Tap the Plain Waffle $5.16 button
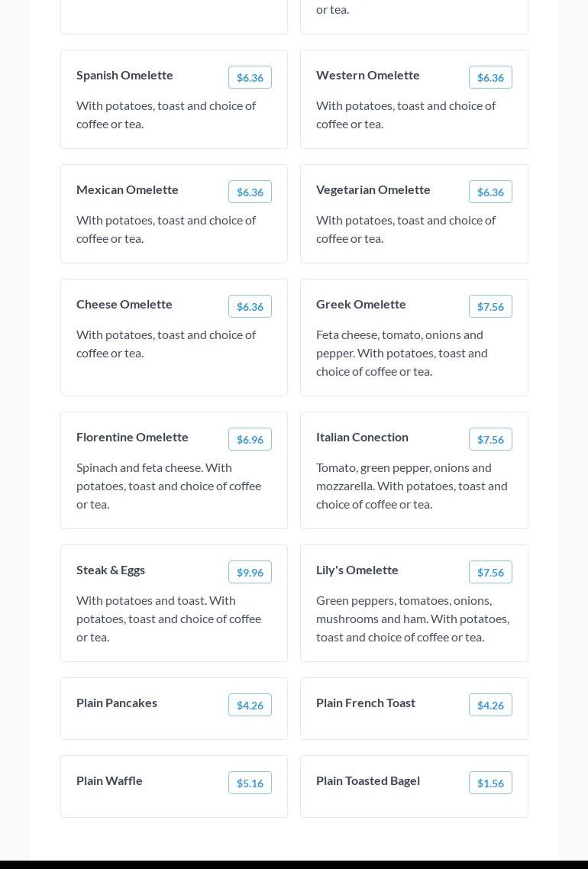This screenshot has width=588, height=869. click(x=250, y=783)
